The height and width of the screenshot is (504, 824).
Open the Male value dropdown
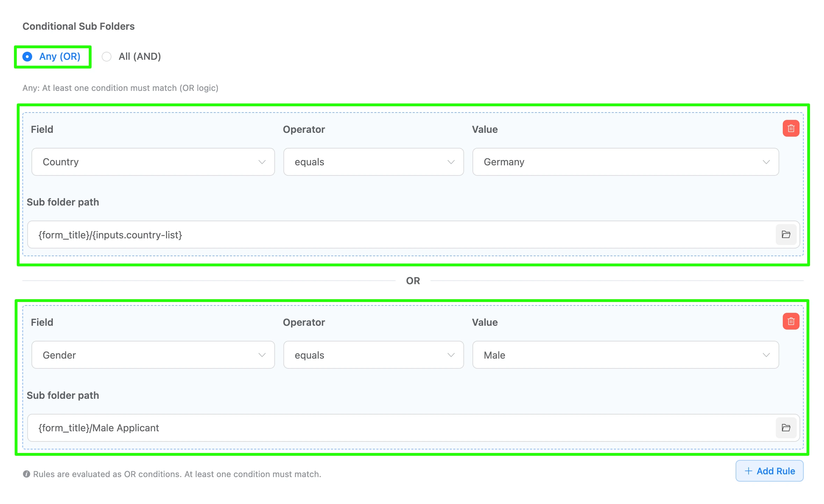pyautogui.click(x=625, y=355)
